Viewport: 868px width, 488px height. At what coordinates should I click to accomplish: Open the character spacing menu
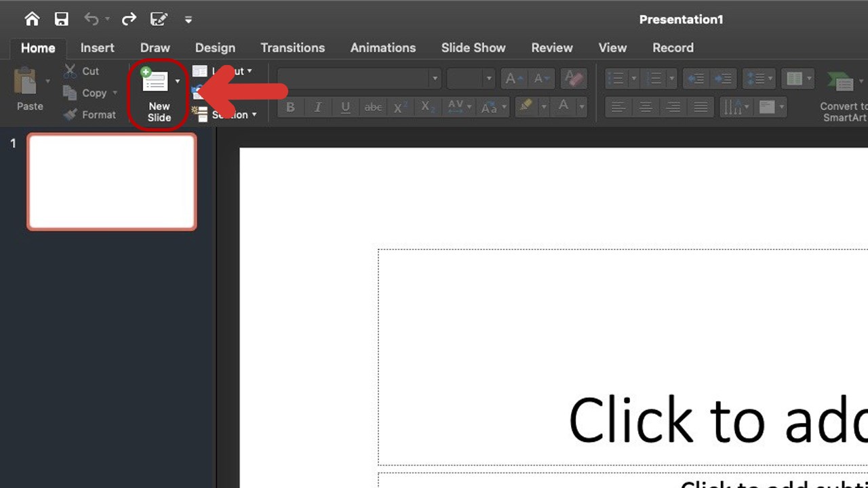(459, 107)
